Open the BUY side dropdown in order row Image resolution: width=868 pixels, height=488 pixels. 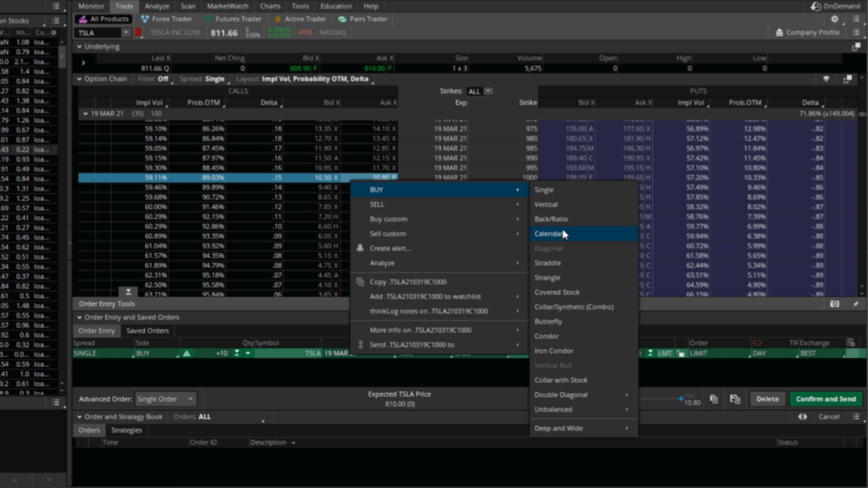click(157, 353)
